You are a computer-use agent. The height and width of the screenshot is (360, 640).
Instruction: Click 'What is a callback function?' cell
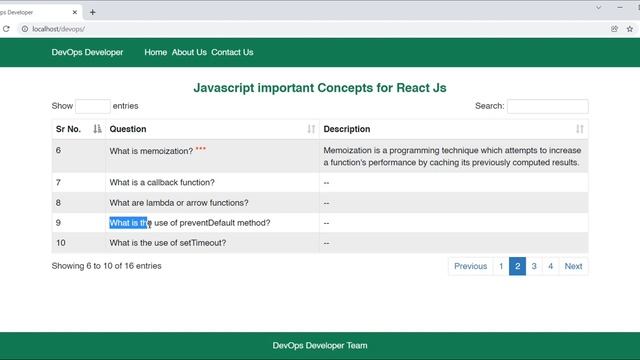212,182
